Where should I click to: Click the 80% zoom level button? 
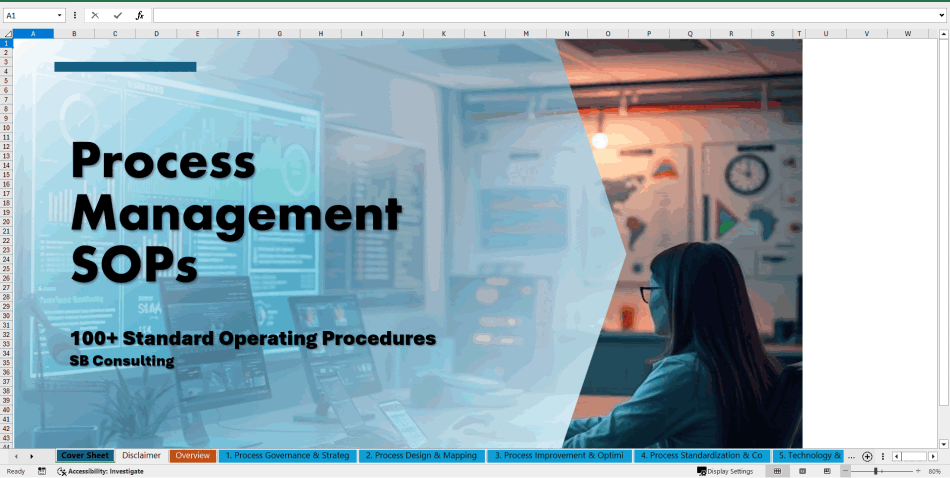coord(934,471)
